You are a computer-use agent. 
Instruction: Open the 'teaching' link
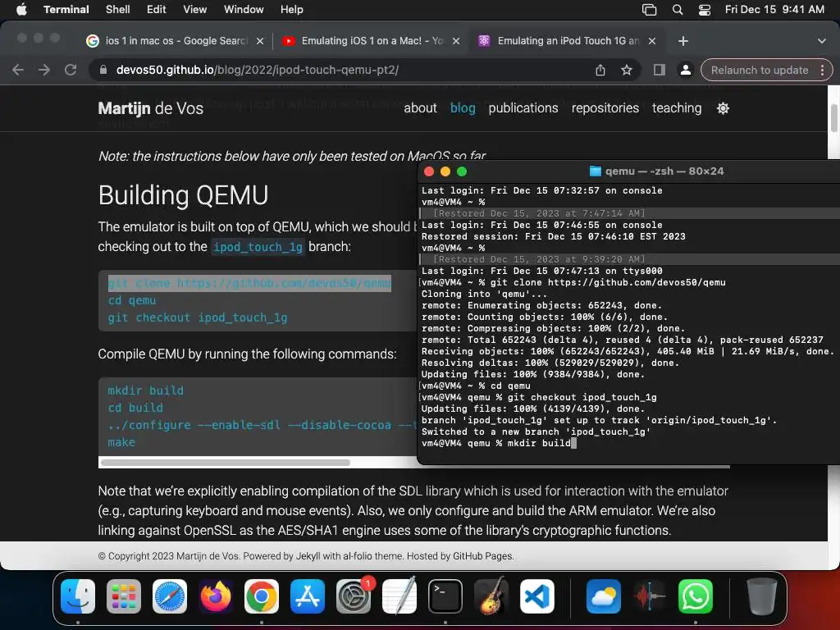[x=677, y=108]
